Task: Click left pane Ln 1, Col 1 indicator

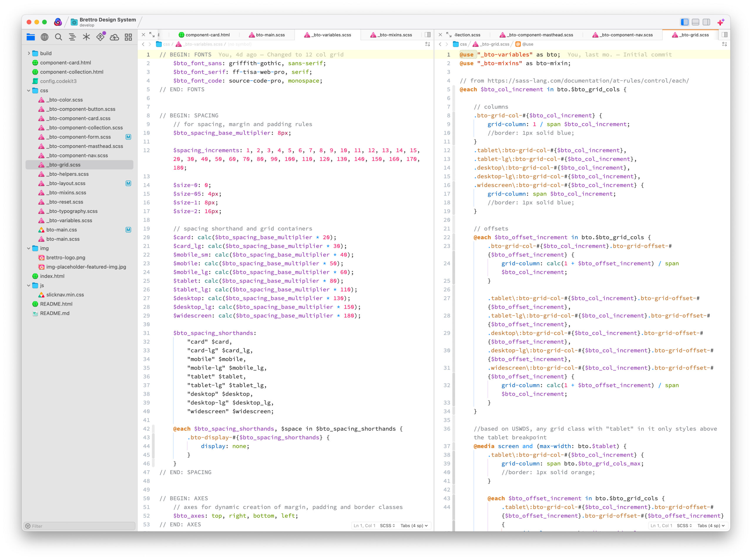Action: [x=364, y=525]
